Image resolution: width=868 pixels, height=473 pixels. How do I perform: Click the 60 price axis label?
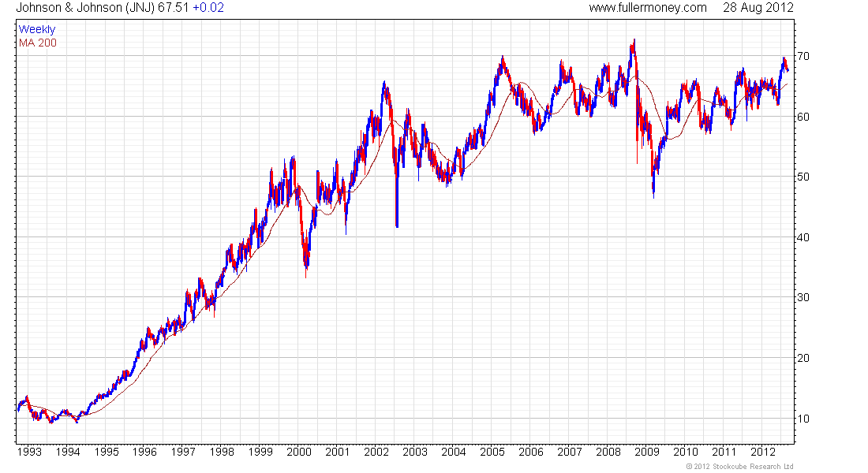coord(803,117)
